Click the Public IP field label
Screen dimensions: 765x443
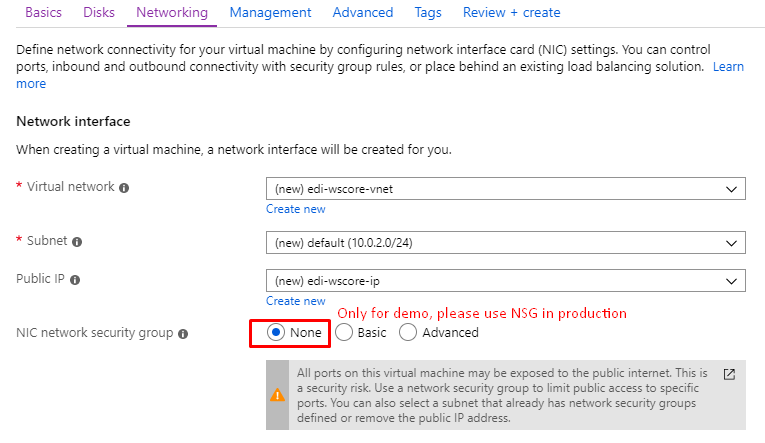click(x=40, y=279)
